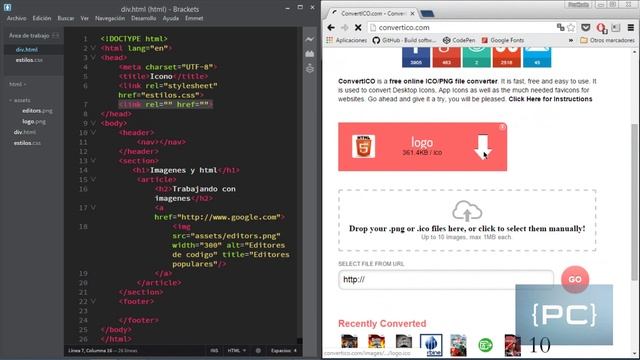Collapse the html tag fold on line 2
This screenshot has width=640, height=360.
tap(93, 48)
